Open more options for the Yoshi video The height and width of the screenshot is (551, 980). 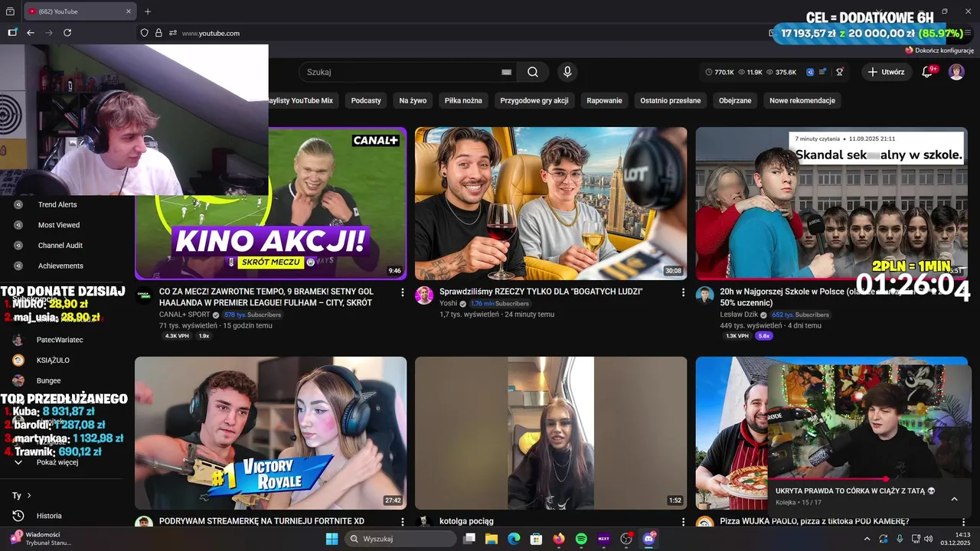683,292
